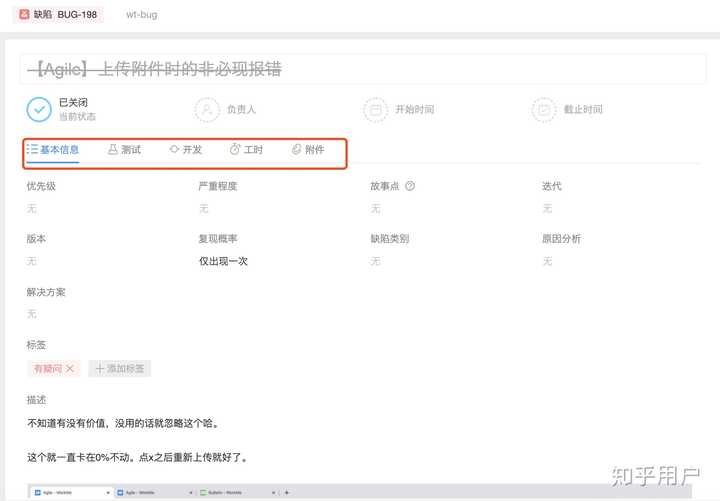Select a value for 优先级

(32, 208)
